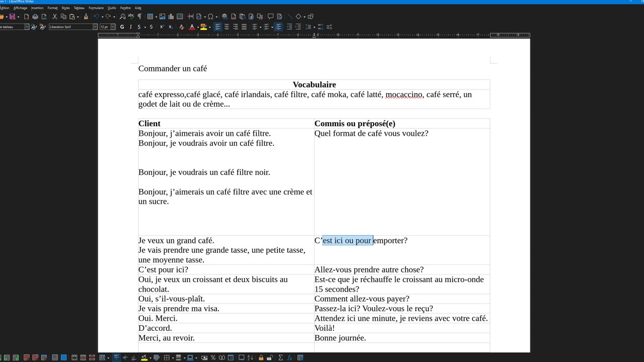Image resolution: width=644 pixels, height=362 pixels.
Task: Click the Print icon in toolbar
Action: point(35,17)
